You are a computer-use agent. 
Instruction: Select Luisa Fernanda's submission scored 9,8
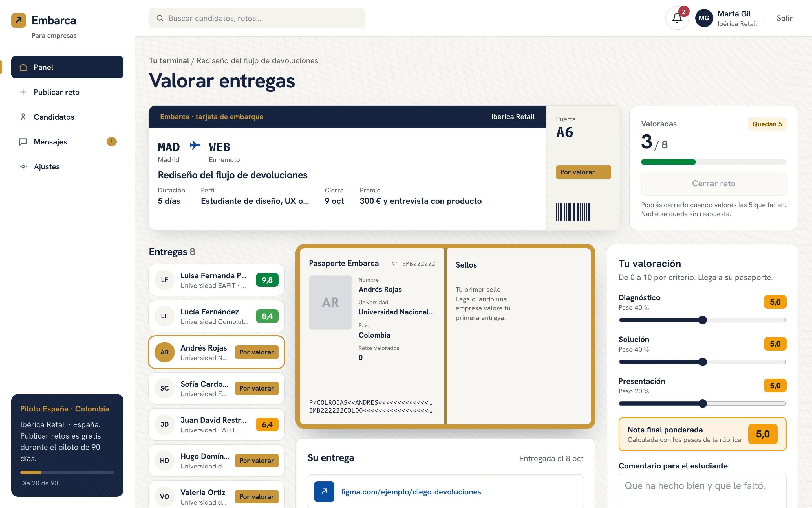[x=217, y=280]
